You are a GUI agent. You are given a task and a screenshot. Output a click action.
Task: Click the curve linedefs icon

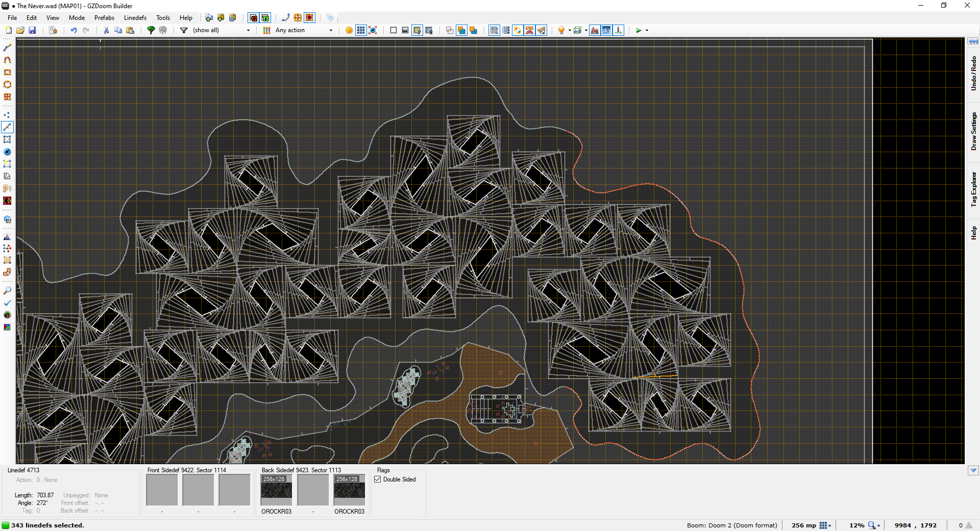pos(285,17)
